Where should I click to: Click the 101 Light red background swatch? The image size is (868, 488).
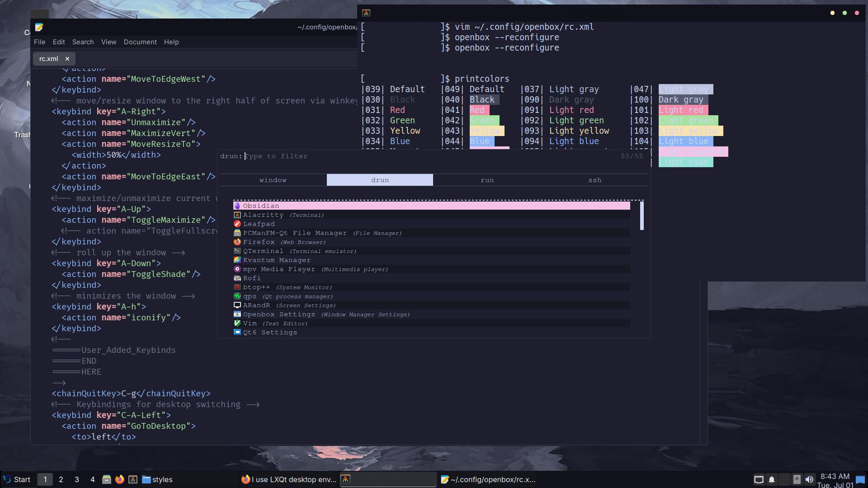tap(683, 110)
